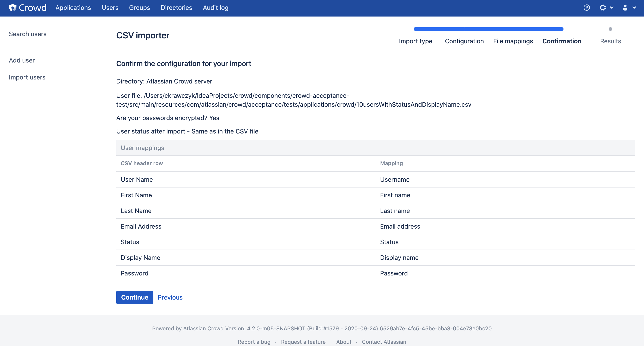Expand the settings gear dropdown chevron
This screenshot has width=644, height=346.
click(x=612, y=8)
